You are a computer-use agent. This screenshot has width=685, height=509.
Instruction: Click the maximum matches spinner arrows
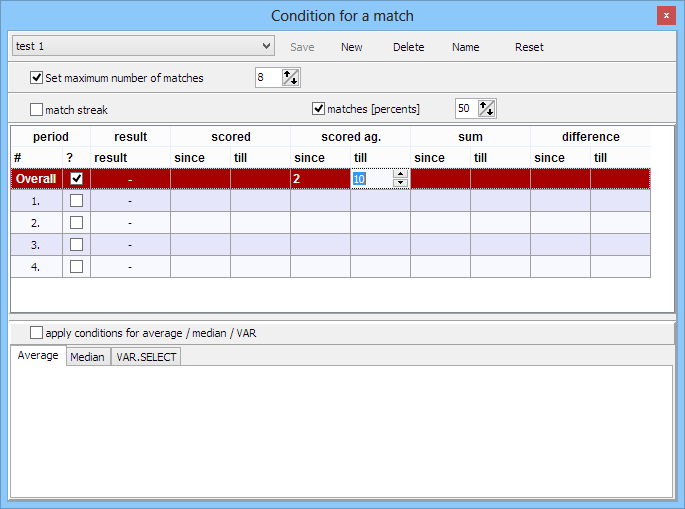tap(291, 78)
